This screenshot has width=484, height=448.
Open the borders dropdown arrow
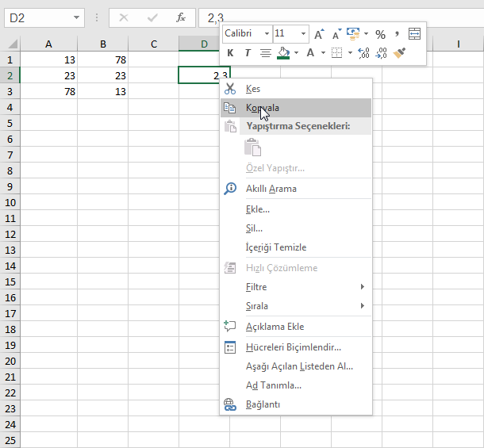point(350,53)
